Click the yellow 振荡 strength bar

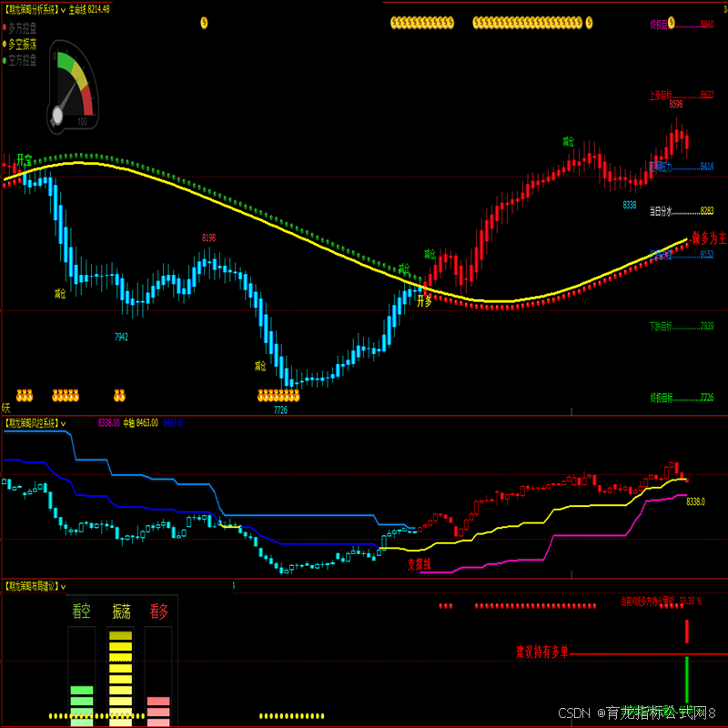tap(121, 679)
